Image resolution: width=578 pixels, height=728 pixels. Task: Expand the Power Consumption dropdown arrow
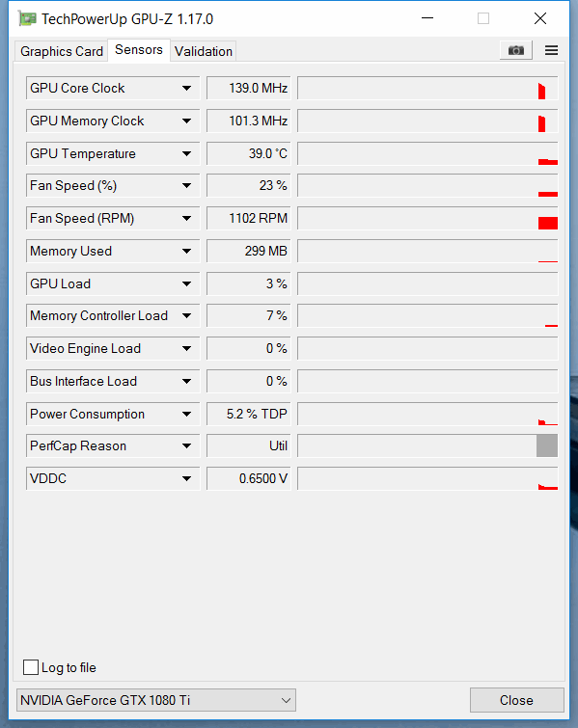click(x=186, y=415)
